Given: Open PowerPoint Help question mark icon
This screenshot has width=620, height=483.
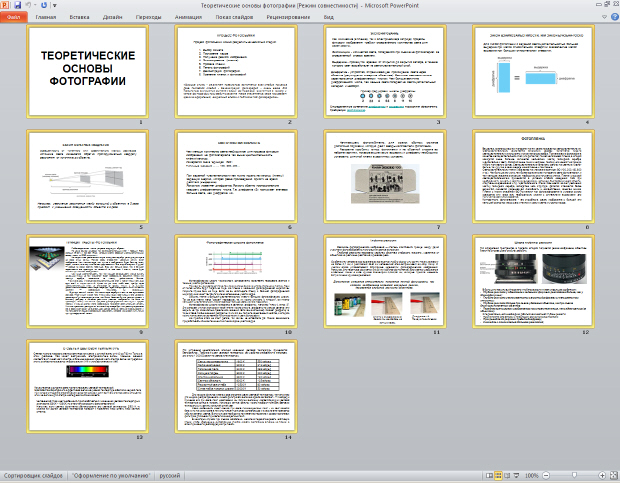Looking at the screenshot, I should pos(612,18).
